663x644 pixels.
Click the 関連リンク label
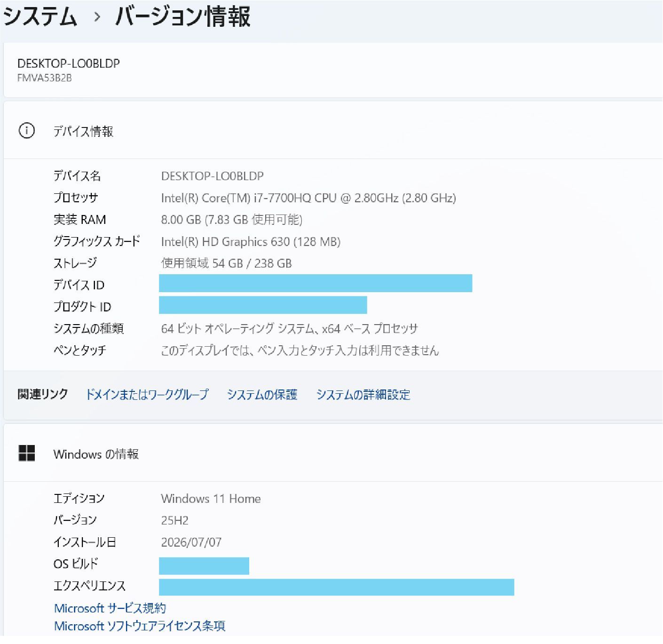coord(43,394)
